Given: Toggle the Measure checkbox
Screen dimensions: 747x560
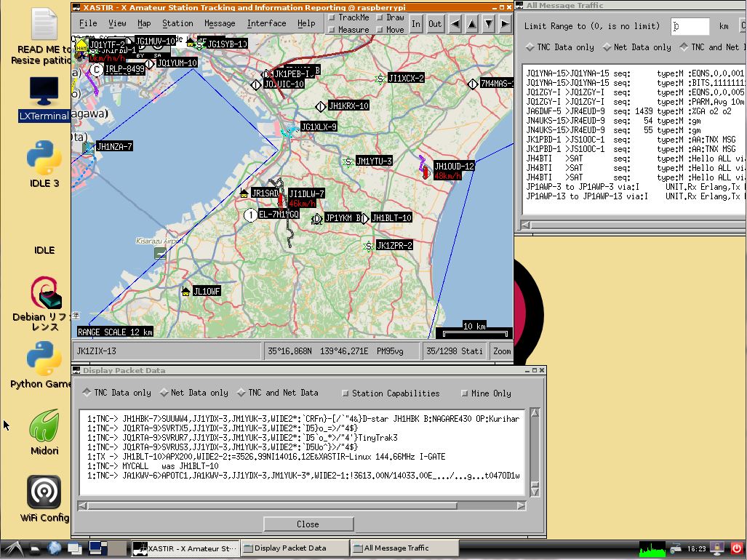Looking at the screenshot, I should click(332, 30).
